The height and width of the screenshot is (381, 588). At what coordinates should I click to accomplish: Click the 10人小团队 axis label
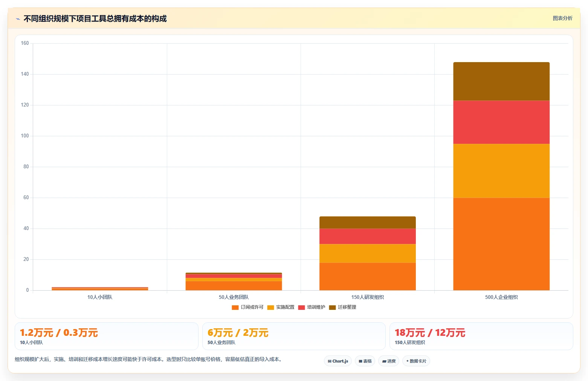tap(100, 297)
